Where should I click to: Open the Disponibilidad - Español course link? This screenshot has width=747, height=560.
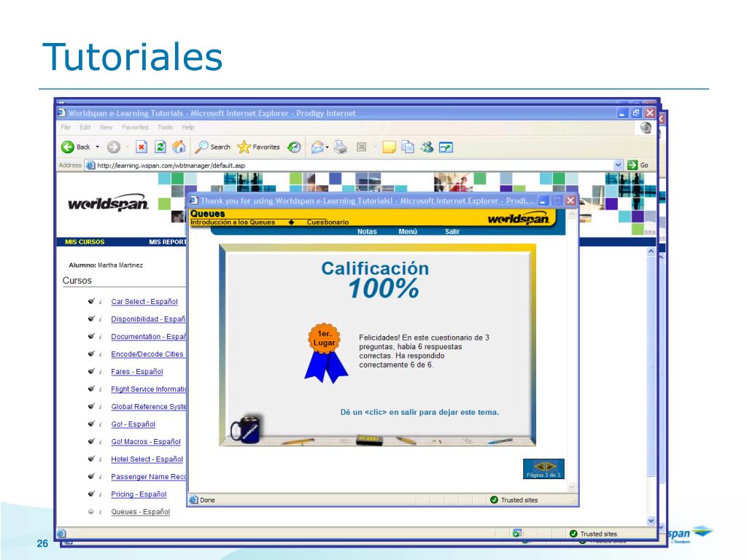(148, 319)
